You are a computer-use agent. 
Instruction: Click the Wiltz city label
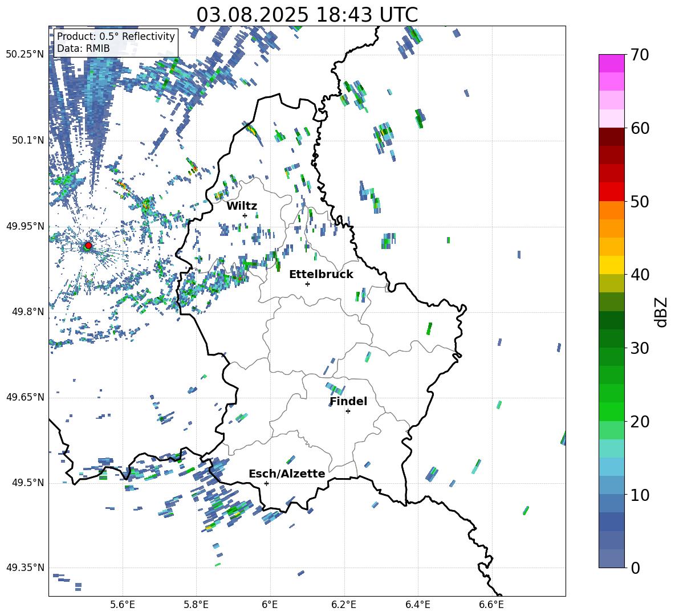pyautogui.click(x=242, y=206)
